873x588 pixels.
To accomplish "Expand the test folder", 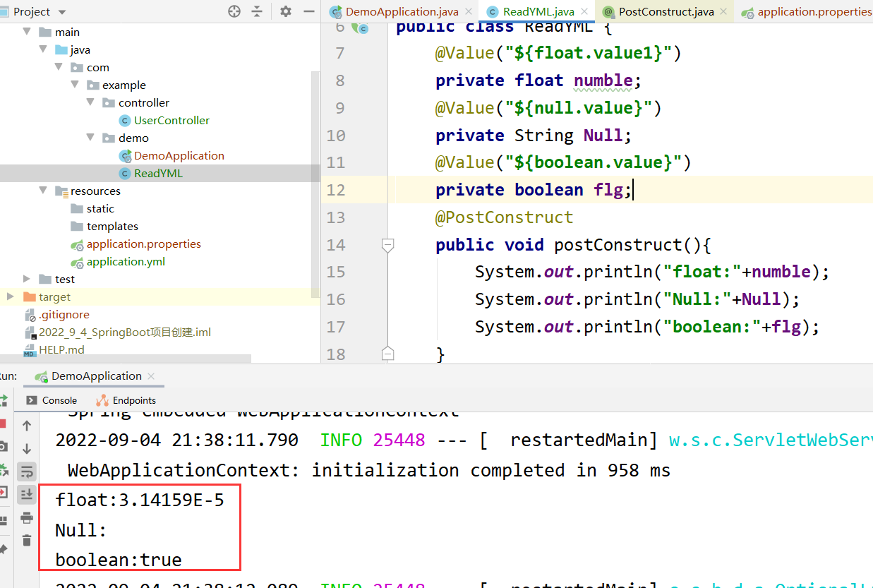I will (x=27, y=279).
